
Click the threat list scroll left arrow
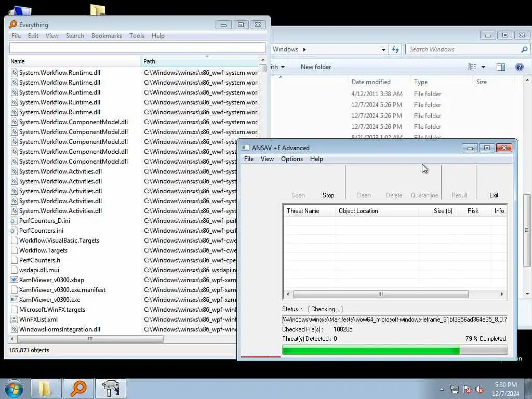[x=288, y=294]
